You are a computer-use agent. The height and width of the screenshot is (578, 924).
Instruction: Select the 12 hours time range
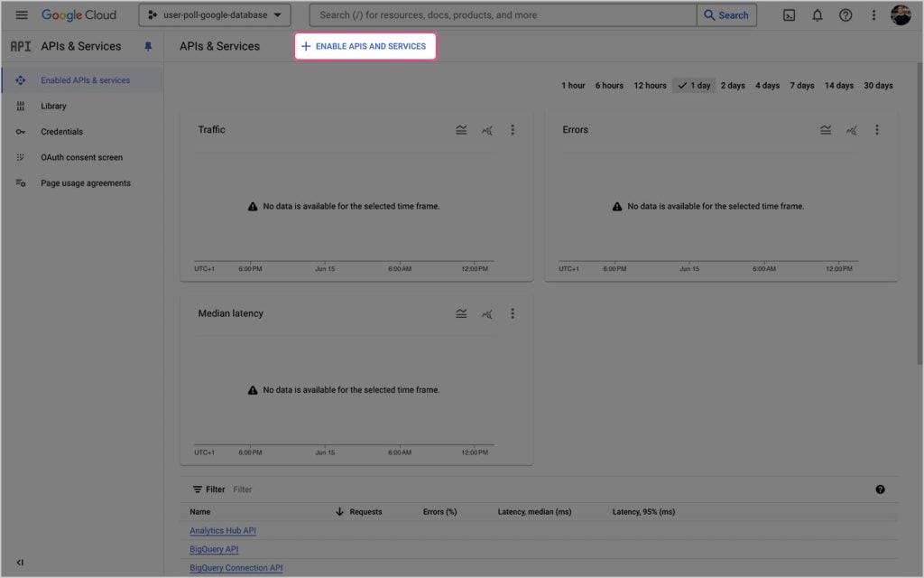click(650, 86)
